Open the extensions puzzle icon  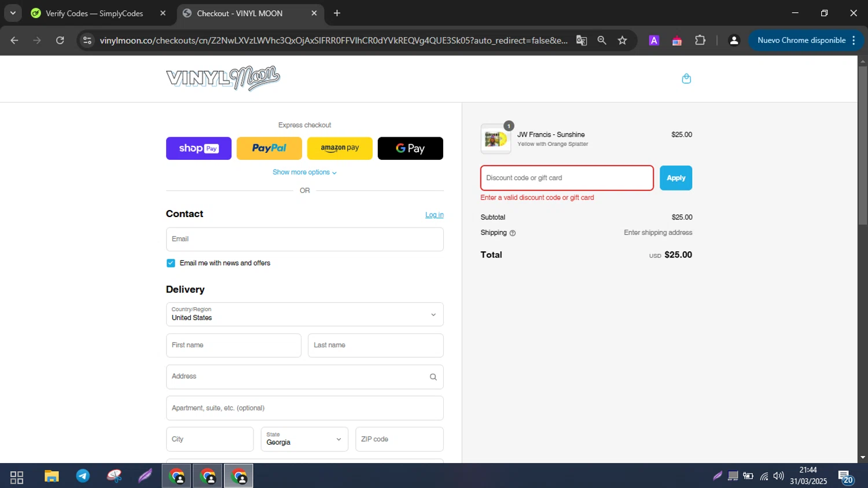(x=700, y=41)
